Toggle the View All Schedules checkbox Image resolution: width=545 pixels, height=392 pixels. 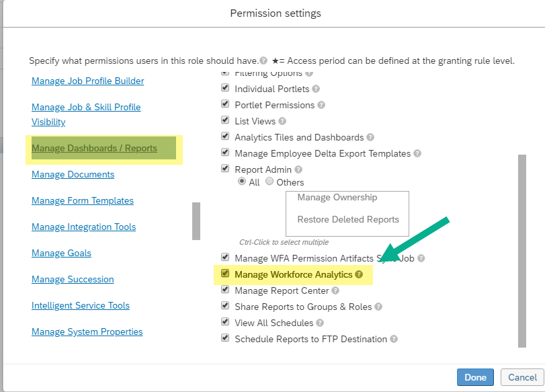[225, 322]
